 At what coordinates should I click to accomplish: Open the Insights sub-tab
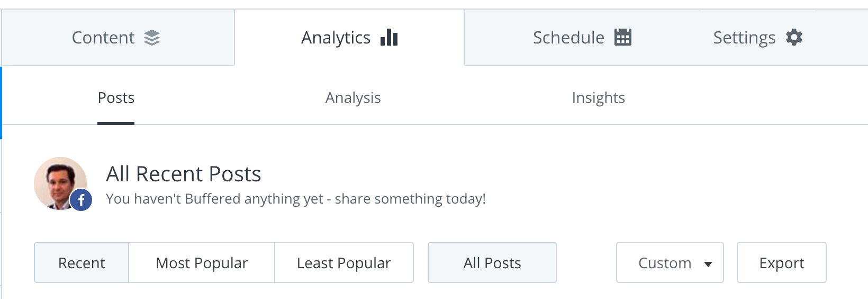(x=599, y=98)
